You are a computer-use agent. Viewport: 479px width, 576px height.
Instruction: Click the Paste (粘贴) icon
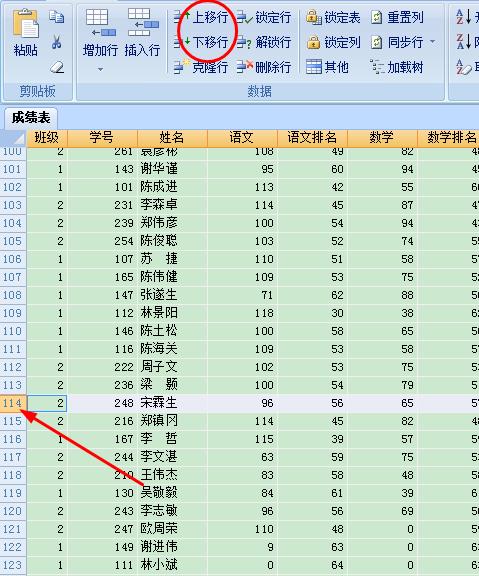[x=26, y=24]
